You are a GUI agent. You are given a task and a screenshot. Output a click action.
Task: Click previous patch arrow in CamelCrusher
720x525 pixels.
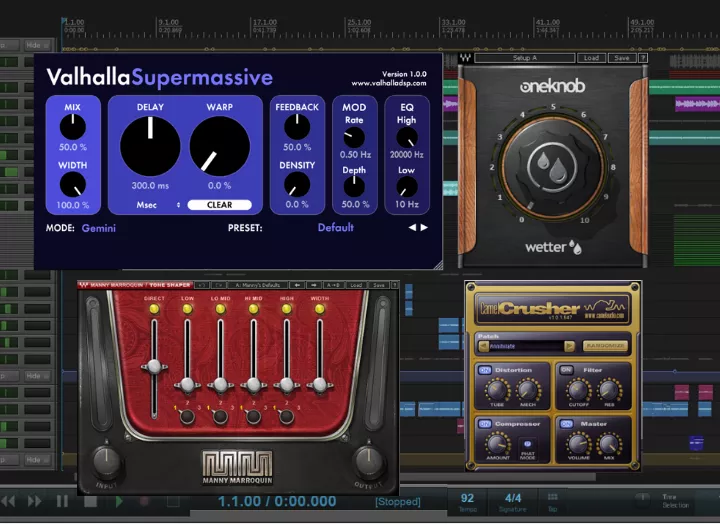(484, 346)
